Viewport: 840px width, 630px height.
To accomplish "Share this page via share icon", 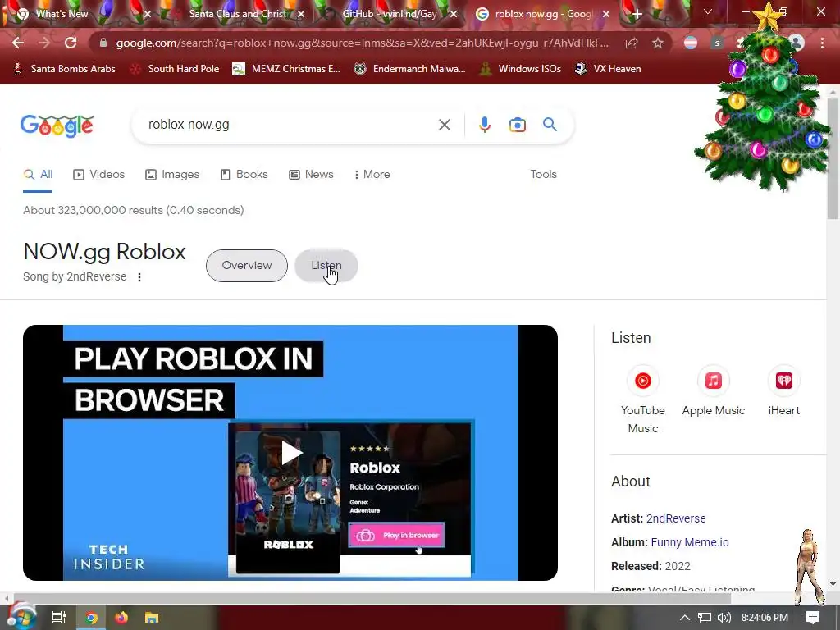I will tap(632, 43).
